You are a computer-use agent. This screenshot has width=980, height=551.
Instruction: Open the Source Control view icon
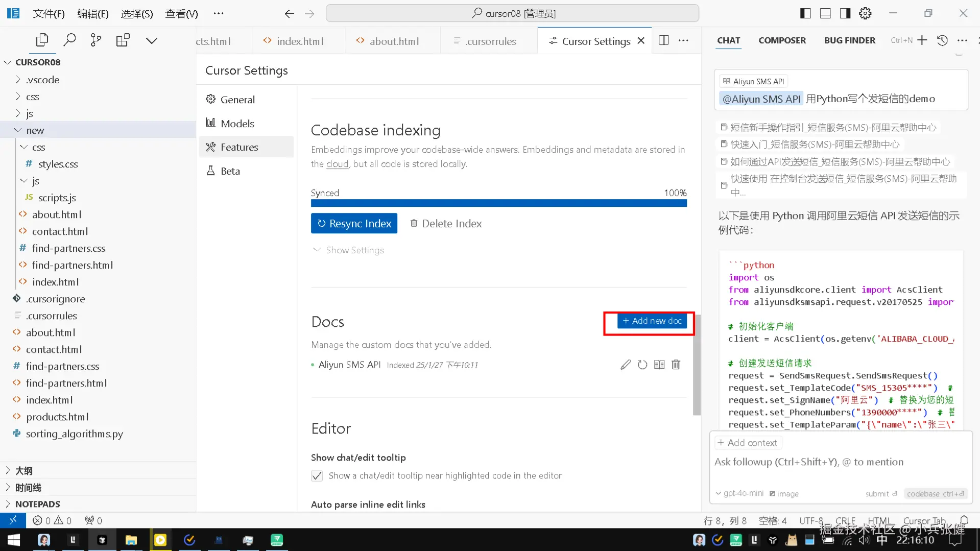point(96,40)
